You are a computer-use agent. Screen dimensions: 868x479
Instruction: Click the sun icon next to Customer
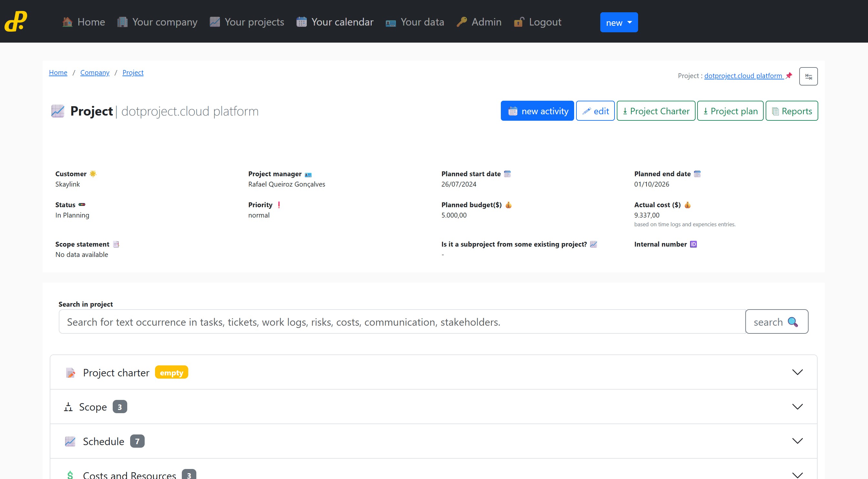click(x=93, y=174)
